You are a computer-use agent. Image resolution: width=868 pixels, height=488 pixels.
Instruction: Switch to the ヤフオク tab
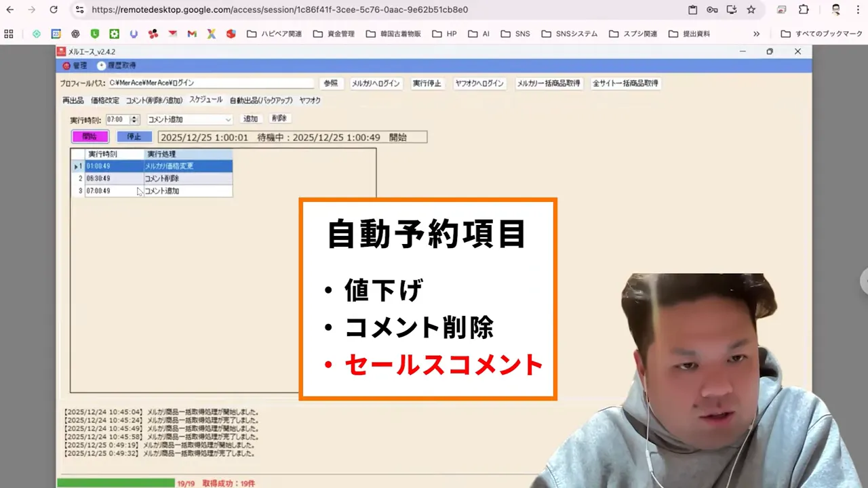310,100
